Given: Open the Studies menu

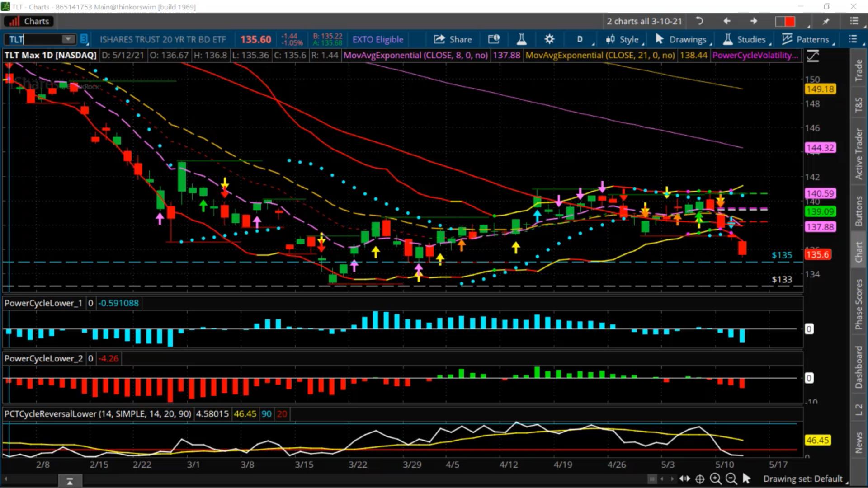Looking at the screenshot, I should [746, 39].
